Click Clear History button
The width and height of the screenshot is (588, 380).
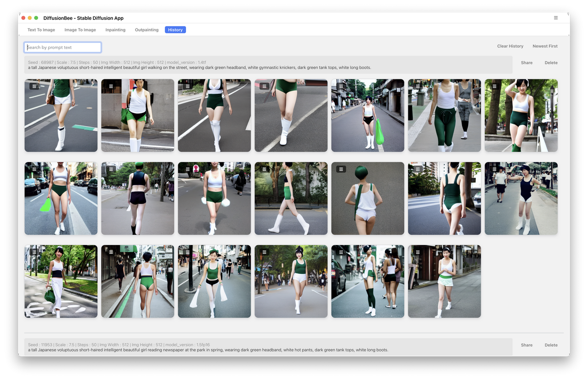click(x=510, y=46)
